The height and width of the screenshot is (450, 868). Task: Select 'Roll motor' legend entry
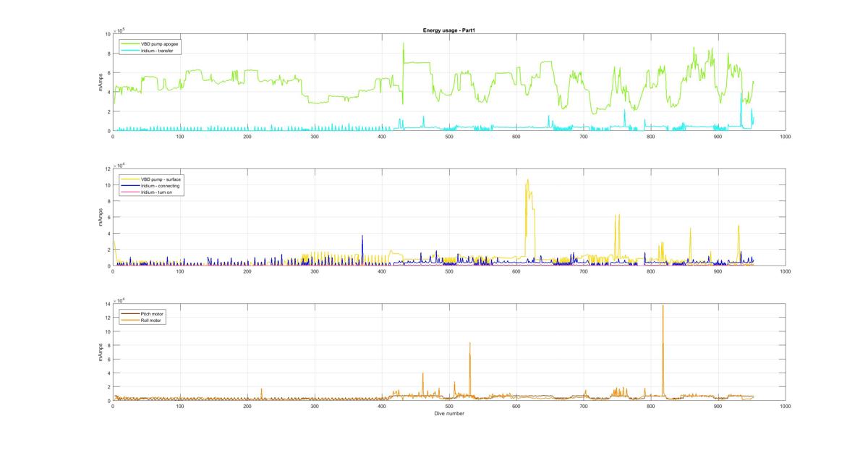(151, 320)
